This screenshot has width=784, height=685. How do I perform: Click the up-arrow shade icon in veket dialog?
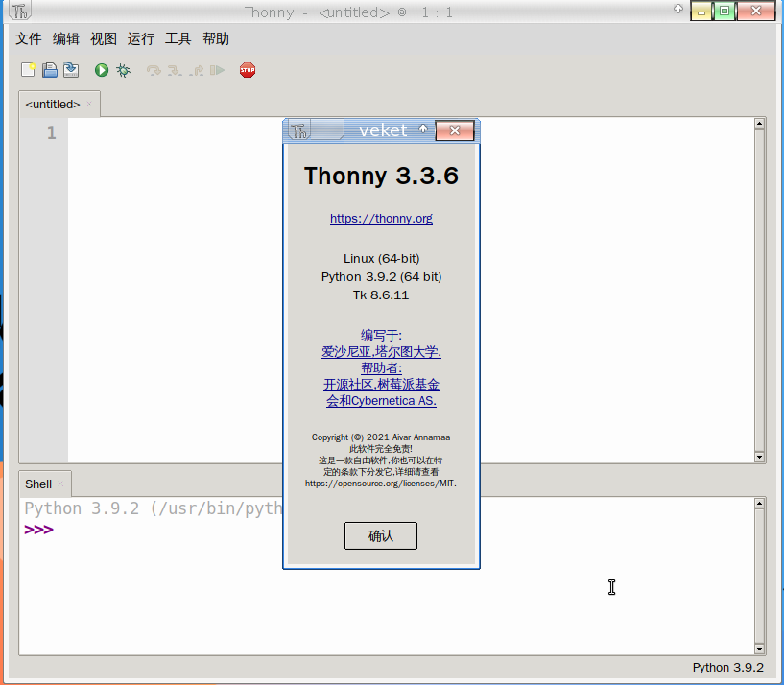[x=423, y=129]
